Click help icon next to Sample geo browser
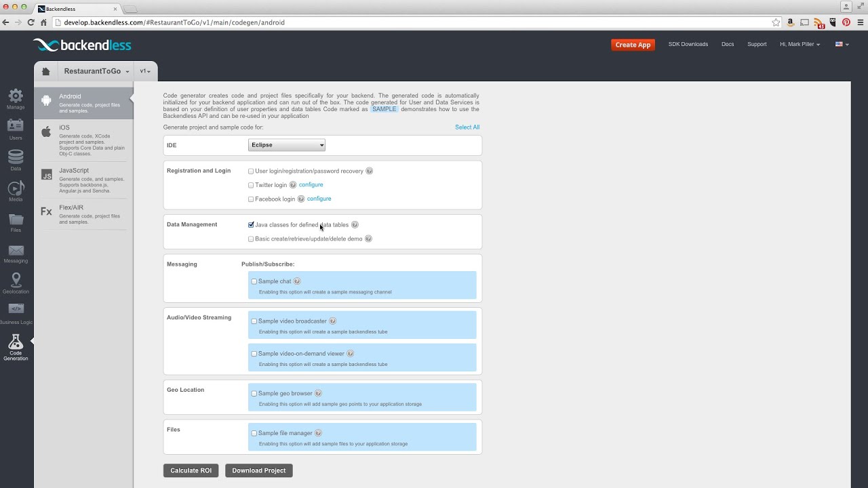The width and height of the screenshot is (868, 488). (319, 393)
